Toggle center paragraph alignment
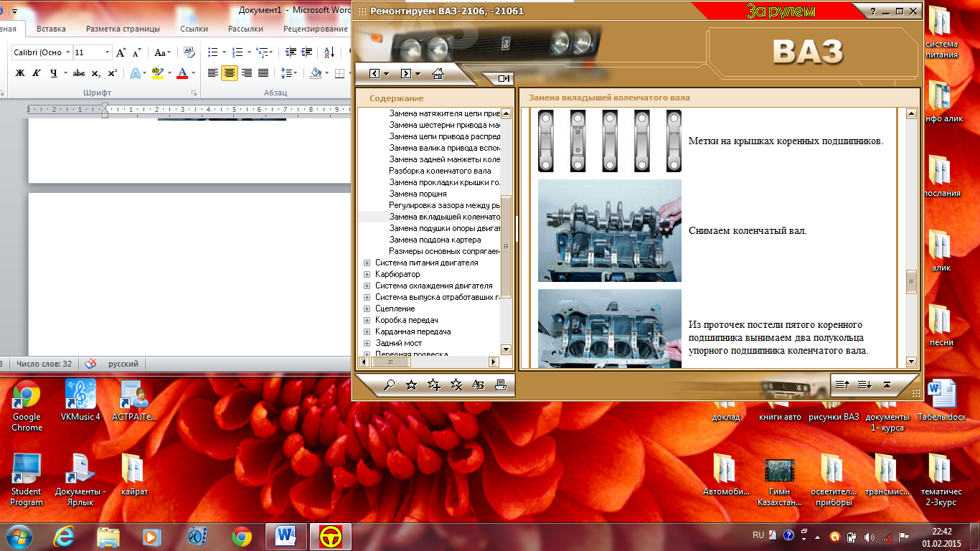Image resolution: width=980 pixels, height=551 pixels. [x=230, y=73]
